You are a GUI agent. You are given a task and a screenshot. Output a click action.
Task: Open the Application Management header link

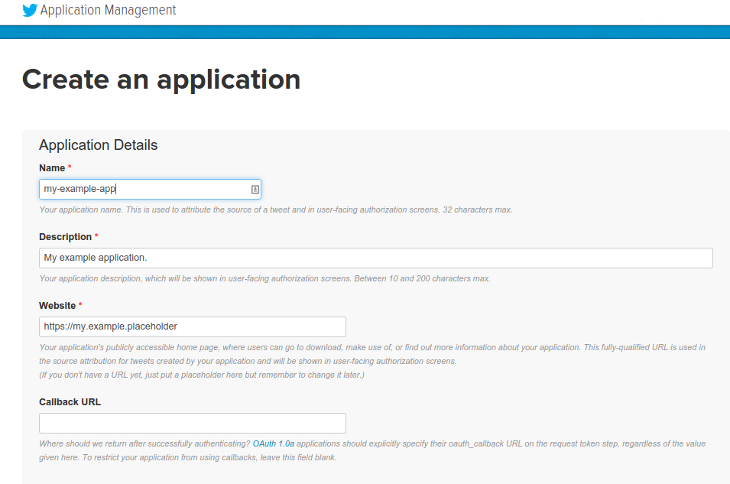[x=108, y=10]
